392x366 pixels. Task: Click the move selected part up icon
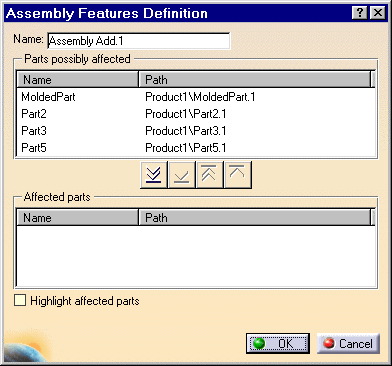point(238,175)
